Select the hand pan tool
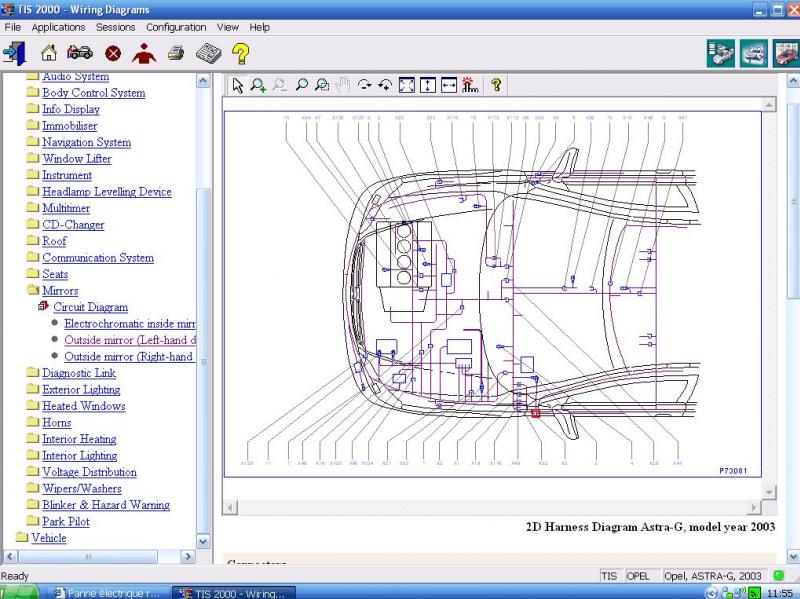 [x=343, y=85]
